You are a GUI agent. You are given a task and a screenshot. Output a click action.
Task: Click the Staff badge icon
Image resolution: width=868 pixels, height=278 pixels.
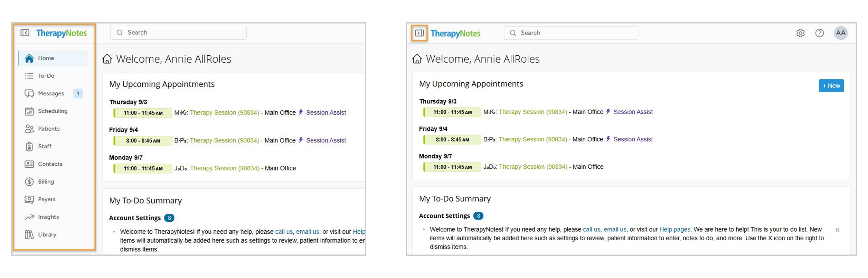click(29, 146)
